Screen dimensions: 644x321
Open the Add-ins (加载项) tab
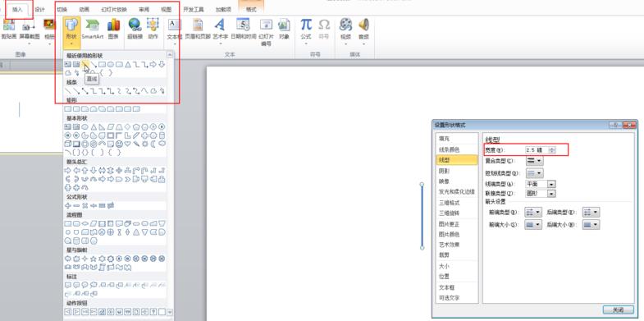point(223,10)
